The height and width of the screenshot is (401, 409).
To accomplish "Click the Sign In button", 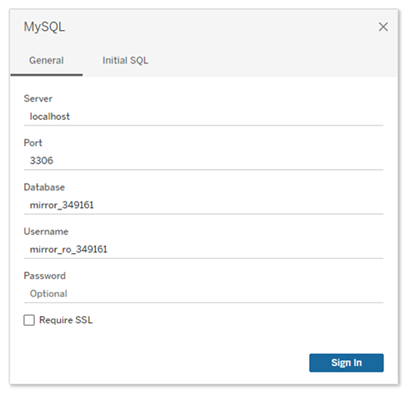I will click(x=346, y=363).
